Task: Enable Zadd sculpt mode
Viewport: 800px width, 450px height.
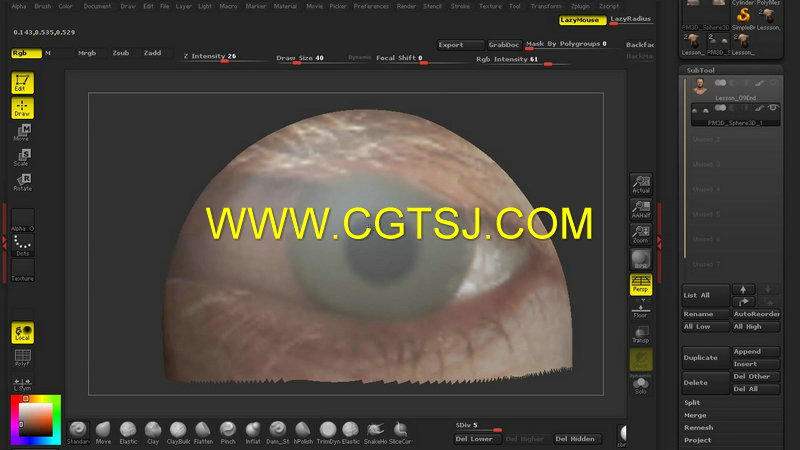Action: point(153,53)
